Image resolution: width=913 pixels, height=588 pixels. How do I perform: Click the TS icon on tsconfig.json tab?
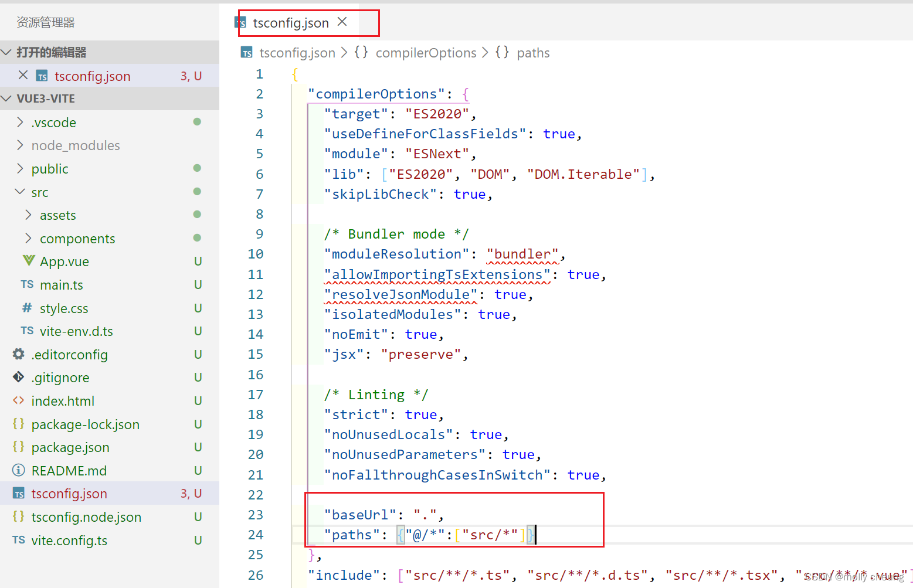tap(240, 23)
